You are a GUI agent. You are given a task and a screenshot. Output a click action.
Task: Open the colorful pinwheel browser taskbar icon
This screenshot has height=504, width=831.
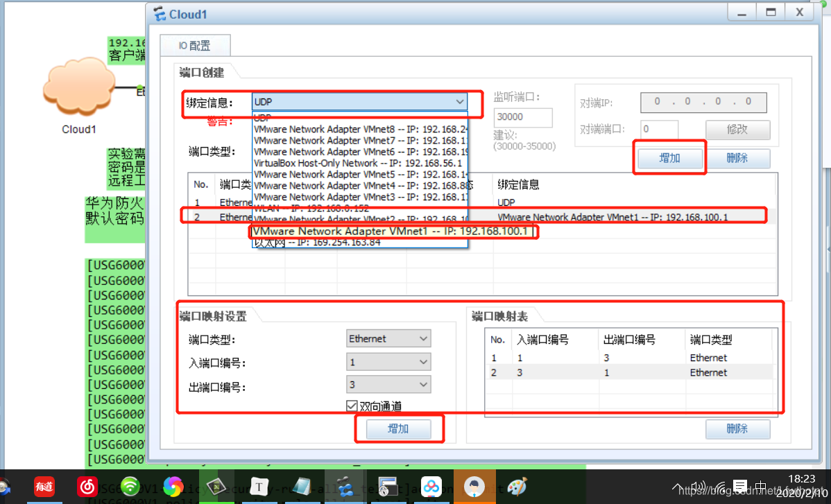pos(173,487)
